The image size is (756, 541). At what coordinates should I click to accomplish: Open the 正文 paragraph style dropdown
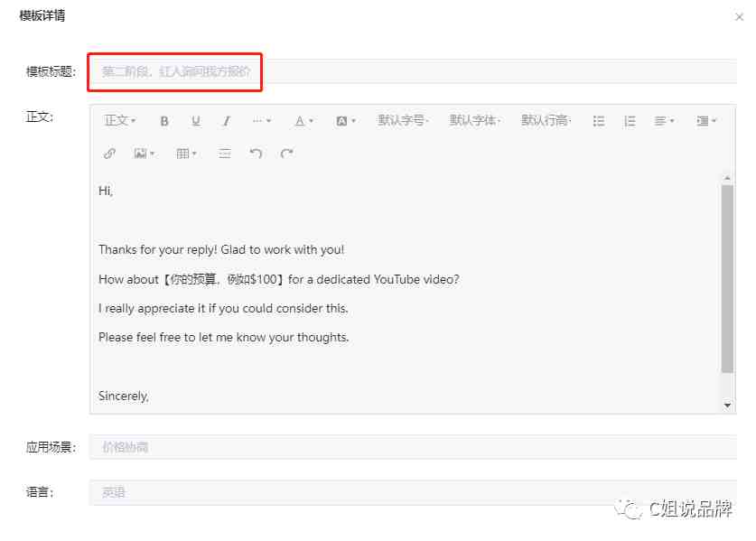(x=120, y=120)
